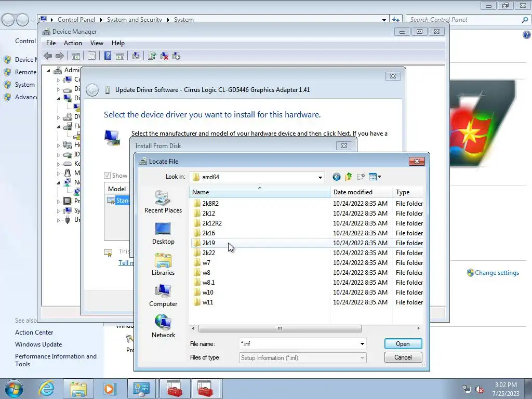Launch Internet Explorer from taskbar

tap(46, 389)
